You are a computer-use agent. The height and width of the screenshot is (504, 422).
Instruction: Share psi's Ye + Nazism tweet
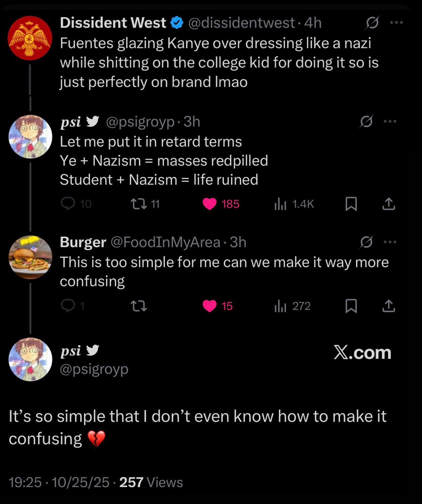point(389,204)
